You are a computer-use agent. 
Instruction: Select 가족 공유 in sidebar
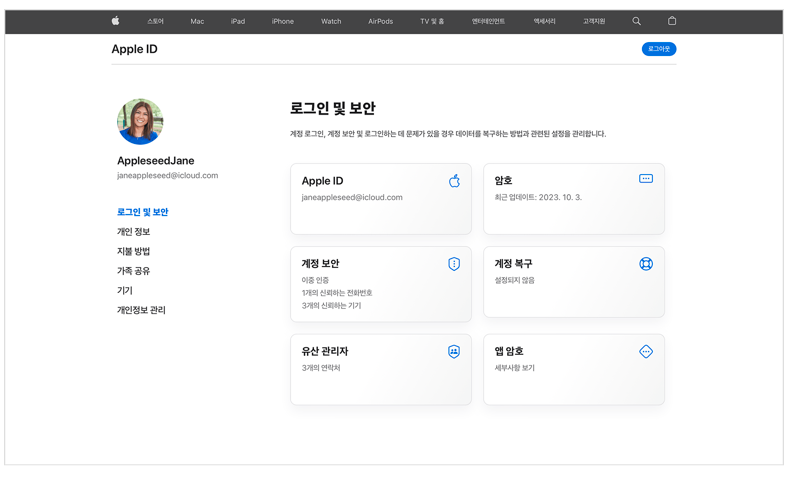pos(135,273)
